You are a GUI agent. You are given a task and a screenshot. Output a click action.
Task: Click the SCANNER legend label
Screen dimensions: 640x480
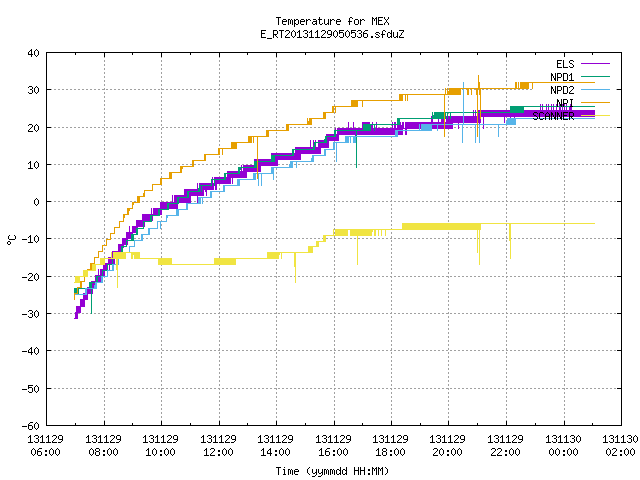point(553,116)
